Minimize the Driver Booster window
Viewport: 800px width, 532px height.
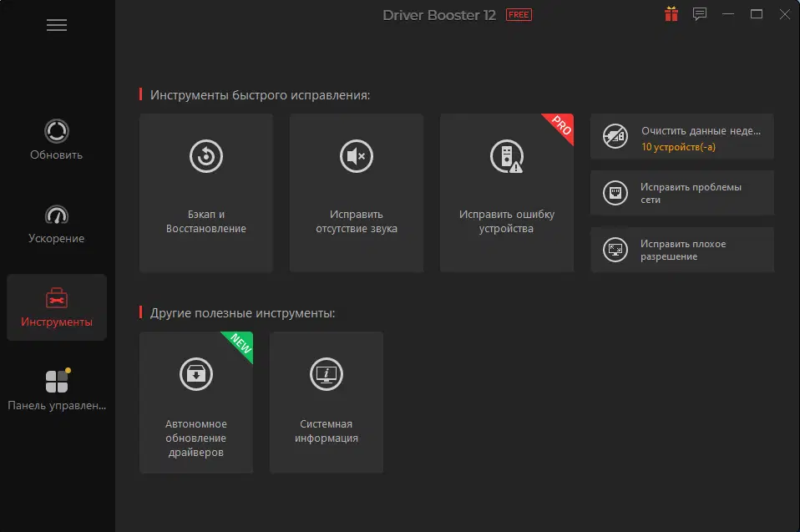pos(728,14)
